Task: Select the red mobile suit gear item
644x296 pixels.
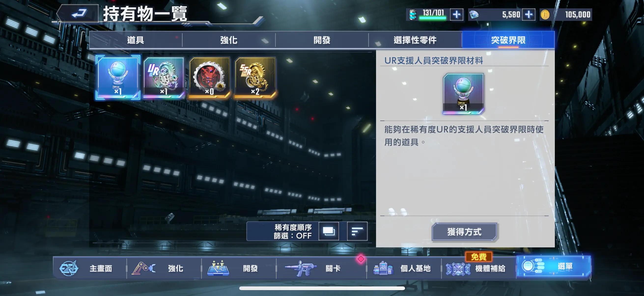Action: click(210, 77)
